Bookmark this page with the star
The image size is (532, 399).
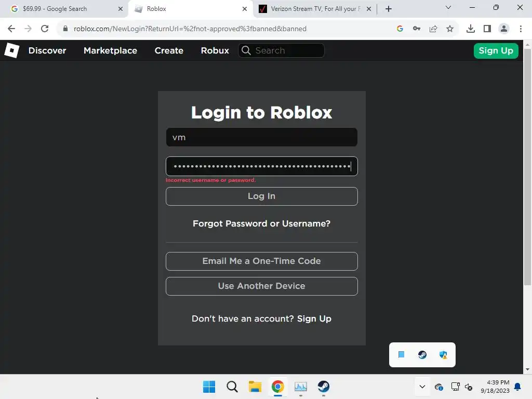coord(450,29)
